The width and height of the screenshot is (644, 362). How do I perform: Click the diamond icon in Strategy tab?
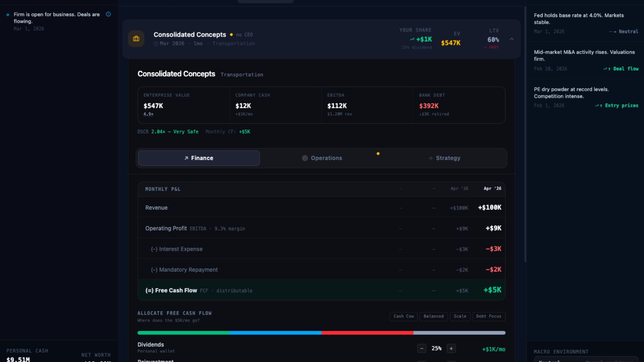431,158
